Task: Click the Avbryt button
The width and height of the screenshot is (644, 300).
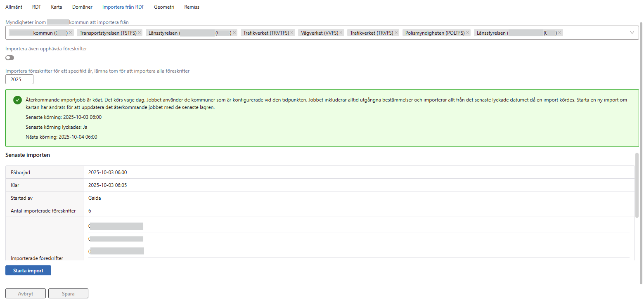Action: [x=26, y=294]
